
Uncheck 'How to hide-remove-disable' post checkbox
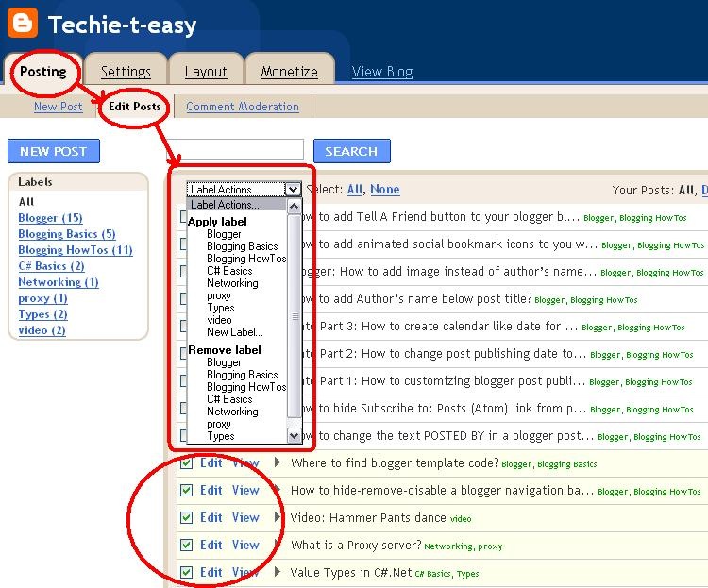point(187,491)
